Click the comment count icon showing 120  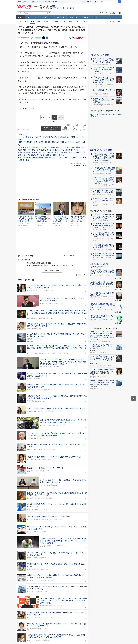tap(33, 38)
